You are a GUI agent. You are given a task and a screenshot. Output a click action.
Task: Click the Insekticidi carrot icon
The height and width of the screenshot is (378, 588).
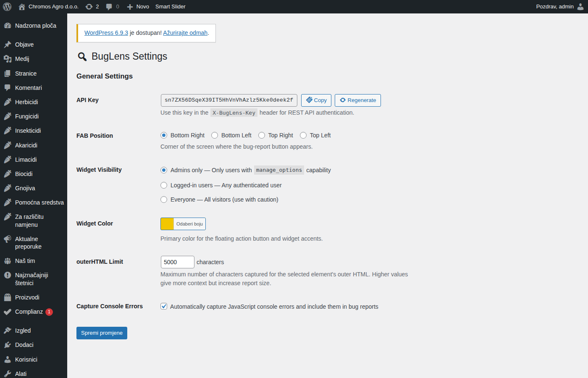pyautogui.click(x=8, y=131)
